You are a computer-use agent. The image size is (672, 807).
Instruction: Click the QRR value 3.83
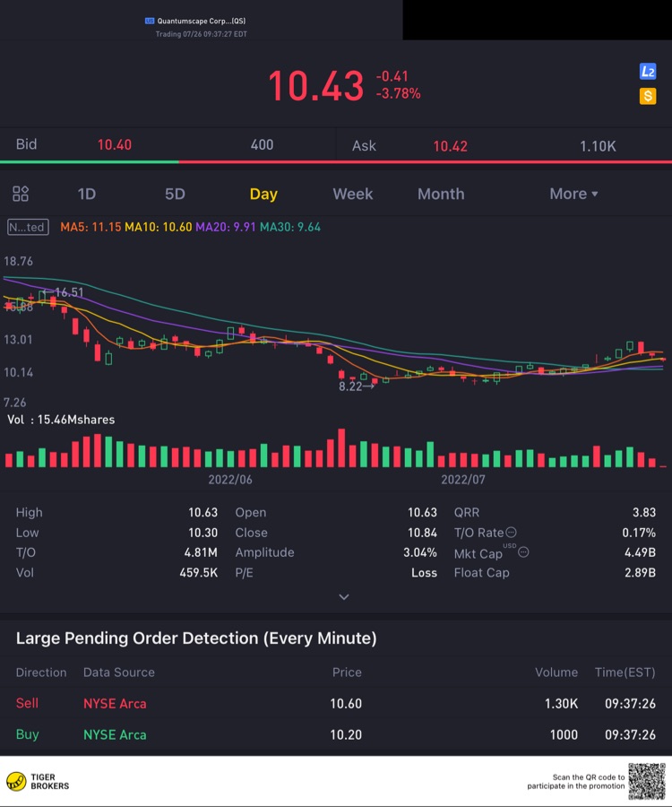pos(644,513)
